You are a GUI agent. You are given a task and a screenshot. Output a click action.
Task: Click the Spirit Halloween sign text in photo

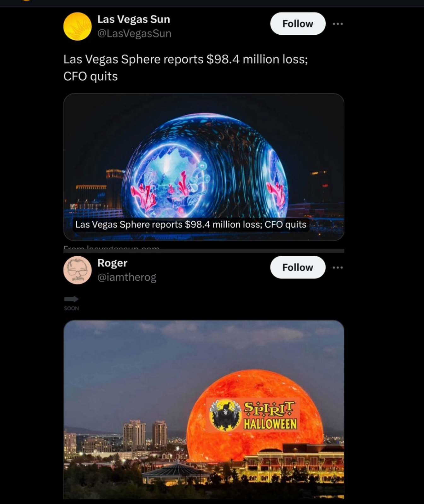click(x=270, y=415)
